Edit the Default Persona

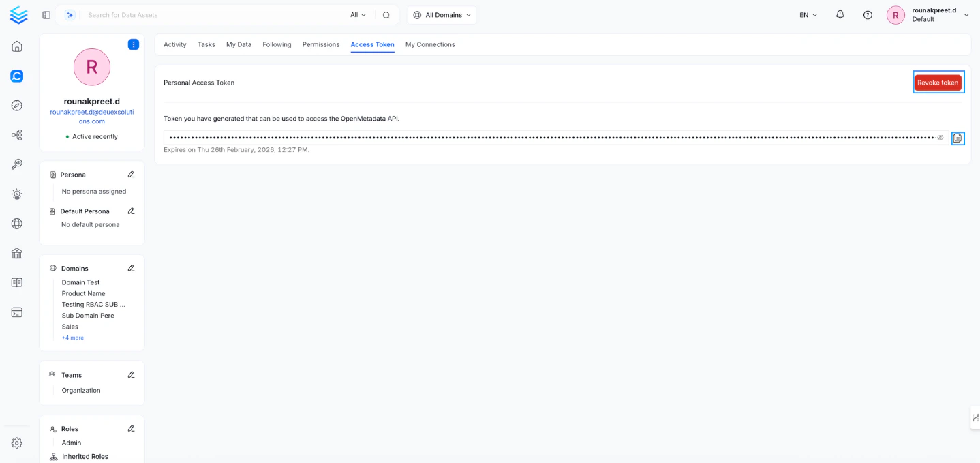(131, 211)
